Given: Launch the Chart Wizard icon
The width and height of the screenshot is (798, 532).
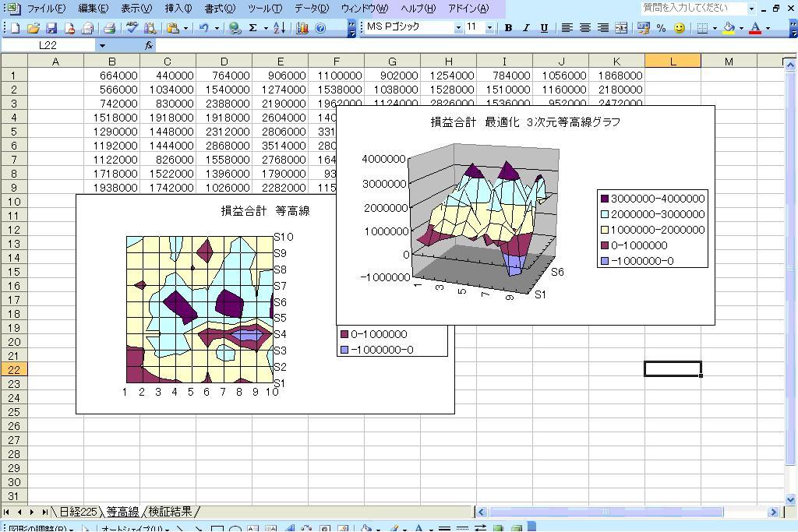Looking at the screenshot, I should (x=302, y=28).
